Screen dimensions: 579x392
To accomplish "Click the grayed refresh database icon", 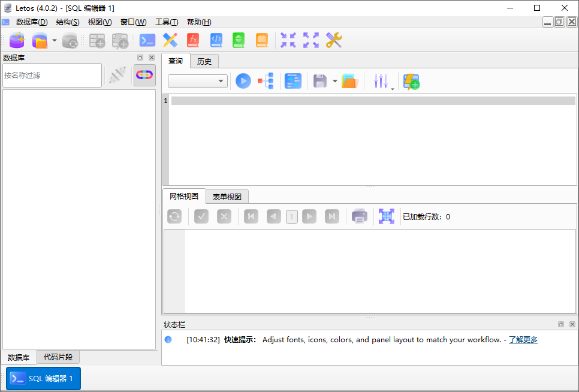I will click(70, 40).
